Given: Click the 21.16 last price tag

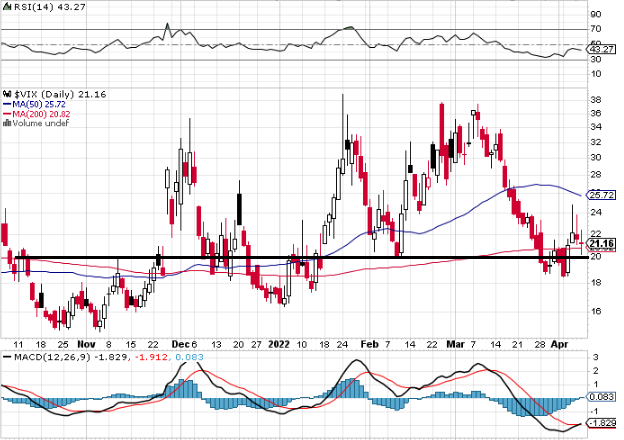Looking at the screenshot, I should (x=602, y=243).
